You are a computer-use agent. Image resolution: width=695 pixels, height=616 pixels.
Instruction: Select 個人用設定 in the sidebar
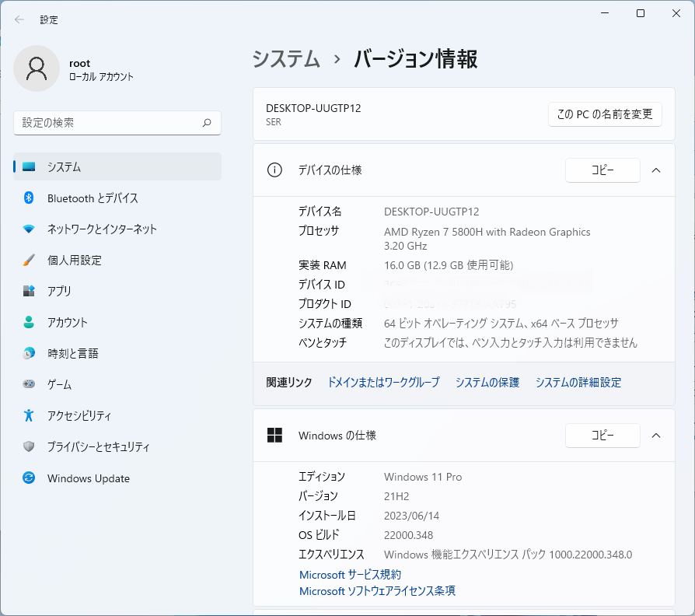(117, 260)
